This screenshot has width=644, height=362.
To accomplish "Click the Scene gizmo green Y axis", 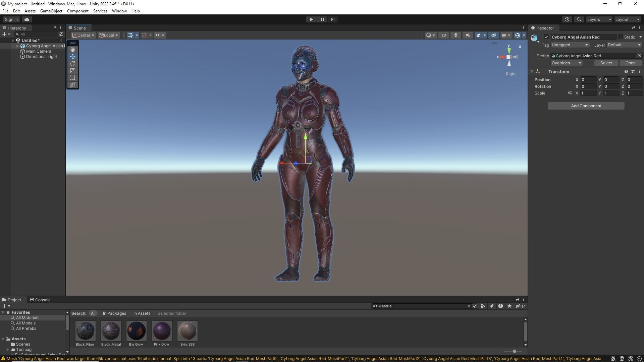I will point(509,51).
